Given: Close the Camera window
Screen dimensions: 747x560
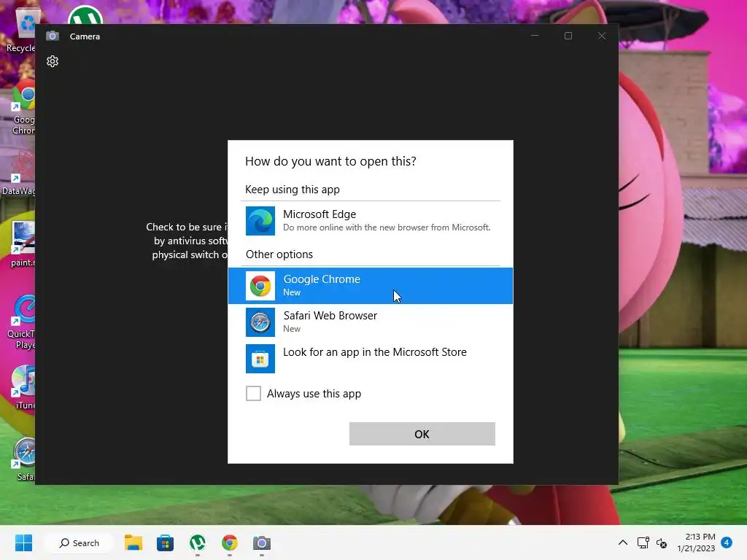Looking at the screenshot, I should 602,36.
